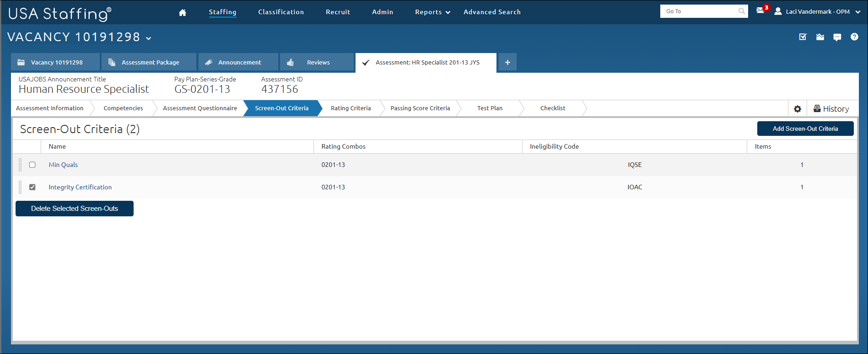The width and height of the screenshot is (868, 354).
Task: Open the mail notifications envelope icon
Action: pyautogui.click(x=760, y=11)
